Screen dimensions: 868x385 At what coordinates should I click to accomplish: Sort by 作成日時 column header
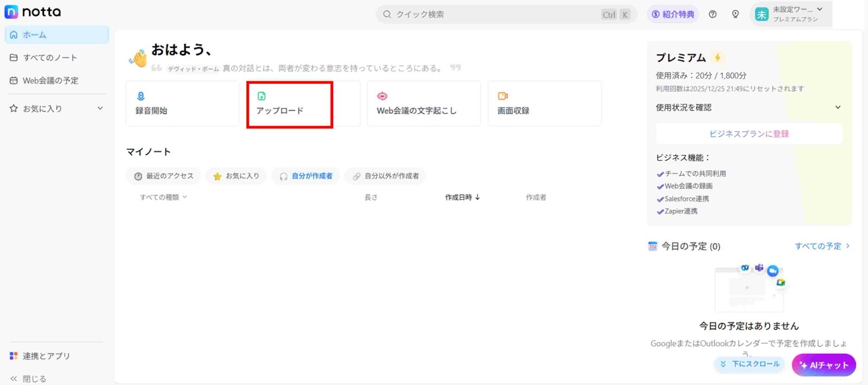tap(462, 197)
